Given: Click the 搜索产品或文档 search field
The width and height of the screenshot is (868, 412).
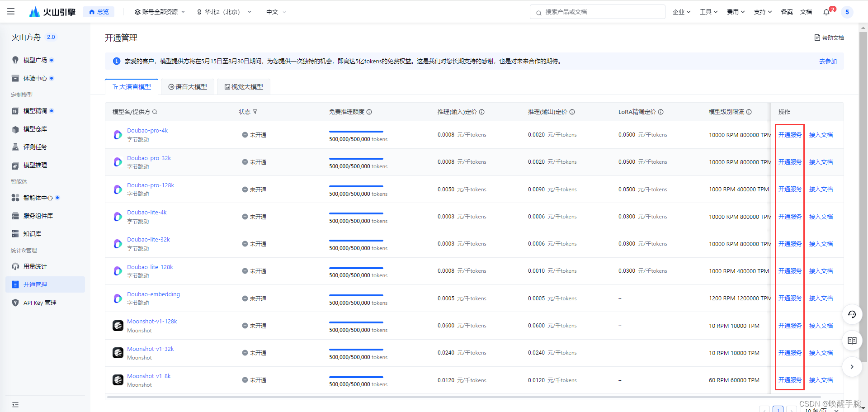Looking at the screenshot, I should (x=597, y=12).
